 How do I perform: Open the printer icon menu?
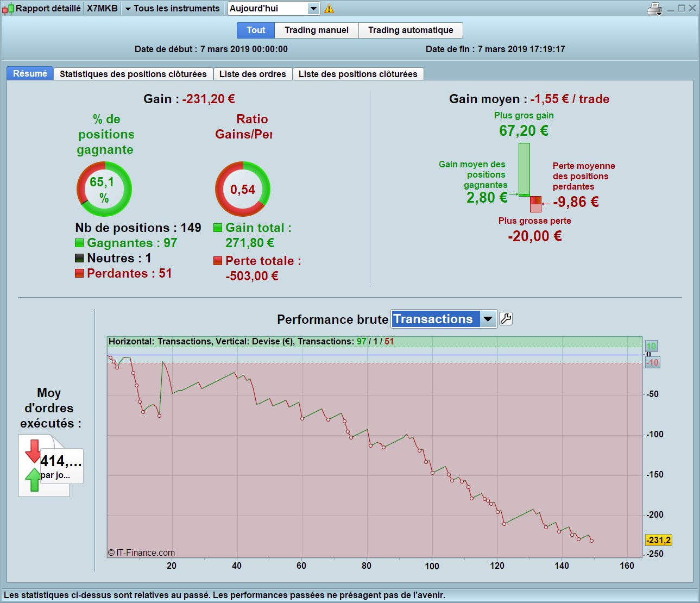[x=655, y=9]
